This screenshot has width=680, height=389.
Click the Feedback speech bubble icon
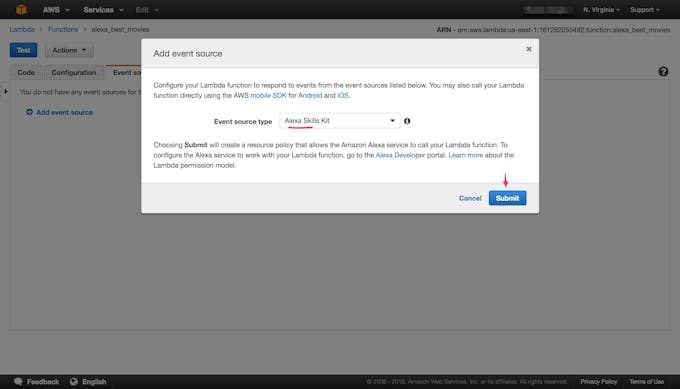click(x=18, y=382)
